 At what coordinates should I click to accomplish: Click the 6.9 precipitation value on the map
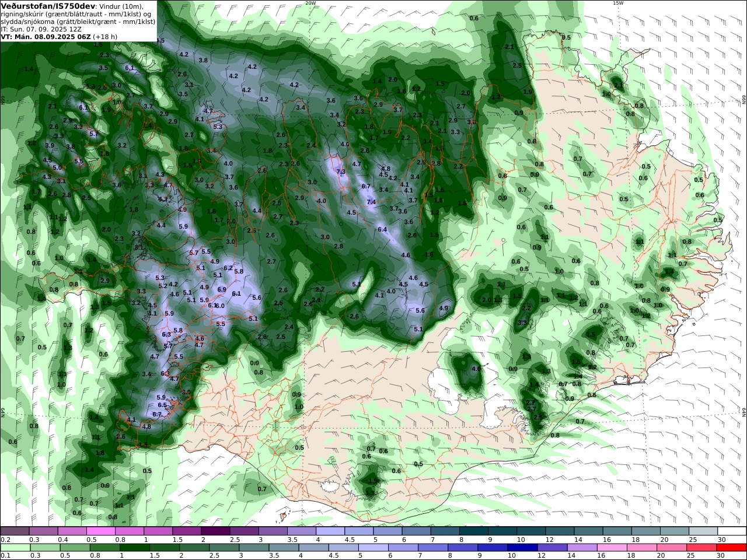tap(222, 289)
